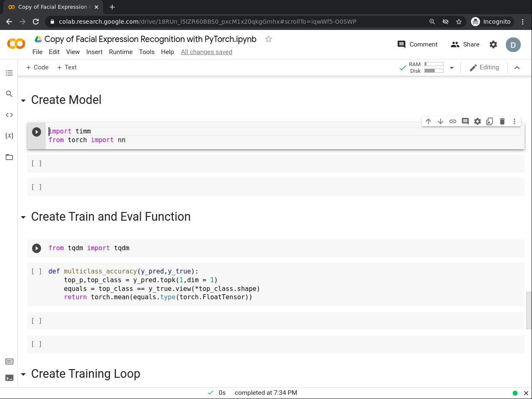
Task: Open the Runtime menu
Action: click(121, 52)
